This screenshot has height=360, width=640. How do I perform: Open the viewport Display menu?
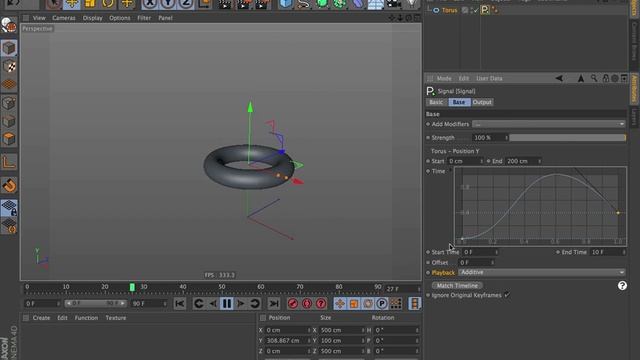click(92, 18)
